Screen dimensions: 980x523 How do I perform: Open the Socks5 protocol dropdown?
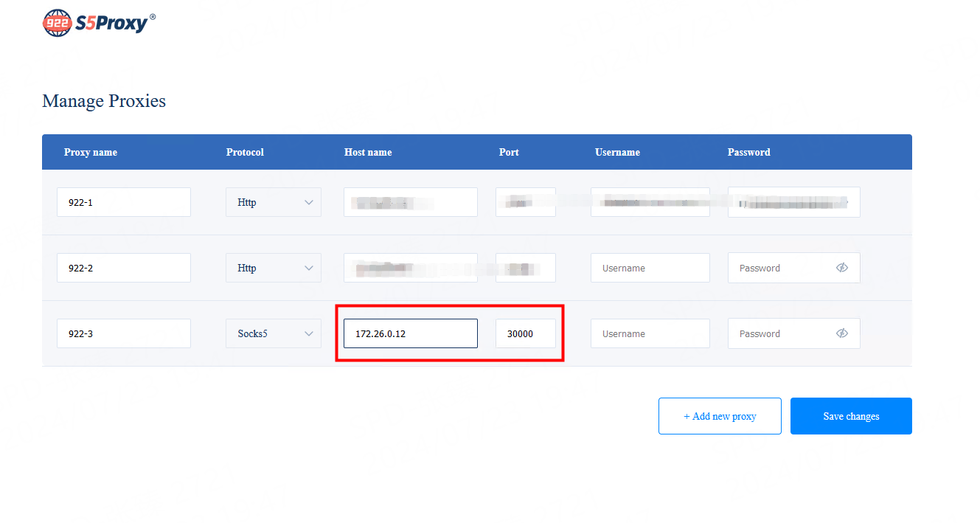(x=274, y=333)
